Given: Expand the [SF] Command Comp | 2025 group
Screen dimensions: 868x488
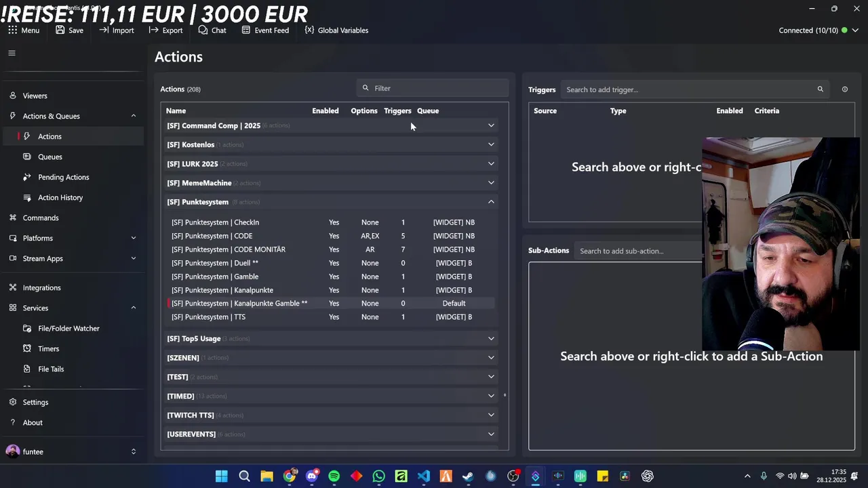Looking at the screenshot, I should click(x=491, y=125).
